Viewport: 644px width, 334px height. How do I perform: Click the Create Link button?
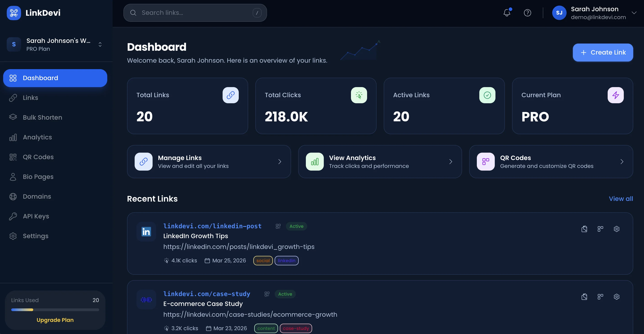(603, 53)
